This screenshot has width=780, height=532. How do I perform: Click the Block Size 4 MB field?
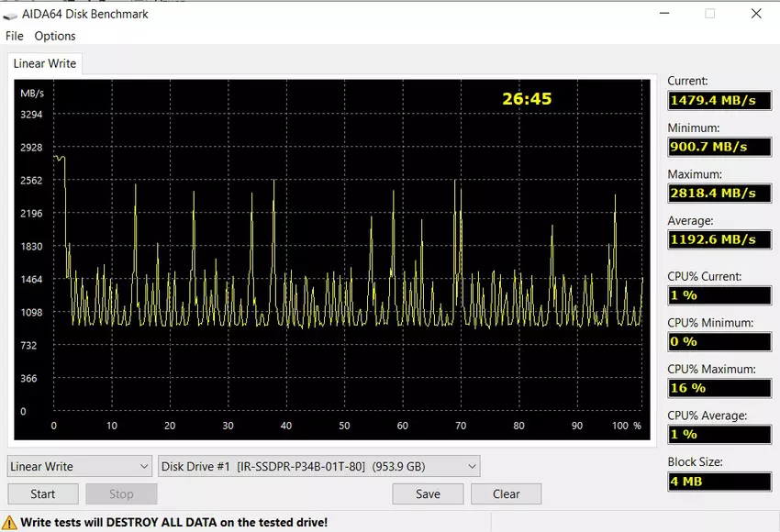pyautogui.click(x=719, y=481)
